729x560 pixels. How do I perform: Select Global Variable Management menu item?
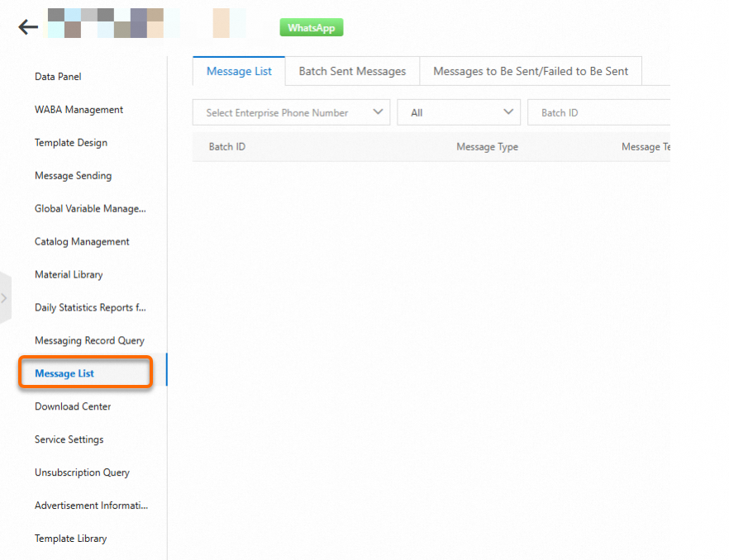[90, 209]
